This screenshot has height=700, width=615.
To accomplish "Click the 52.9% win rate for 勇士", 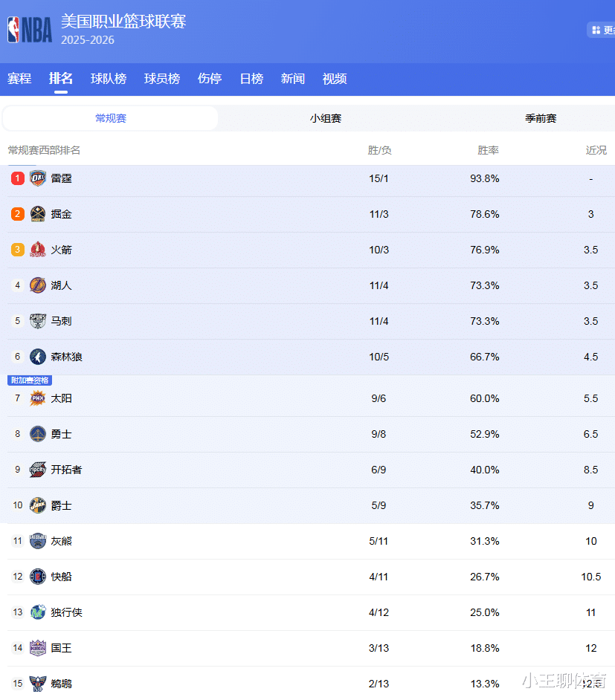I will (x=485, y=435).
